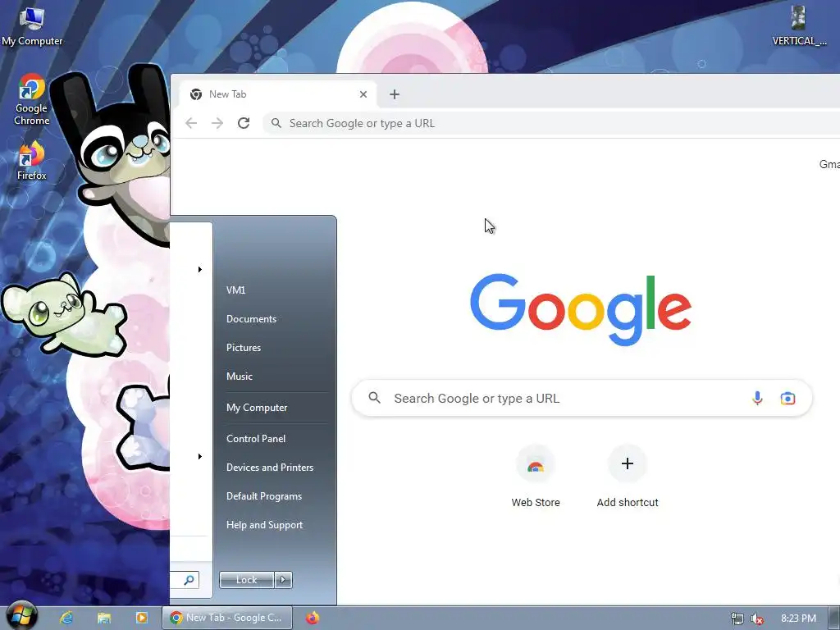Go back in Chrome

pos(191,123)
